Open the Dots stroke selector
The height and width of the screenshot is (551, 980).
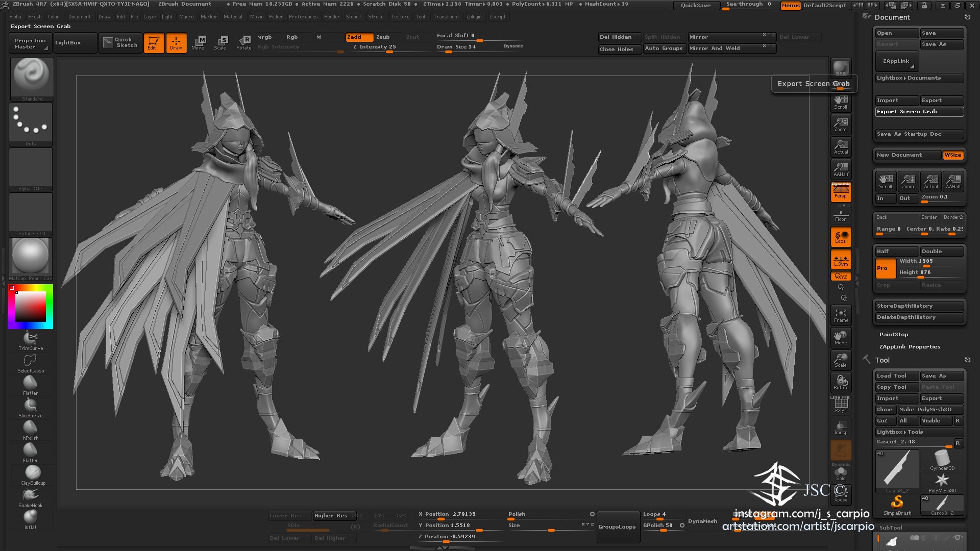coord(31,124)
